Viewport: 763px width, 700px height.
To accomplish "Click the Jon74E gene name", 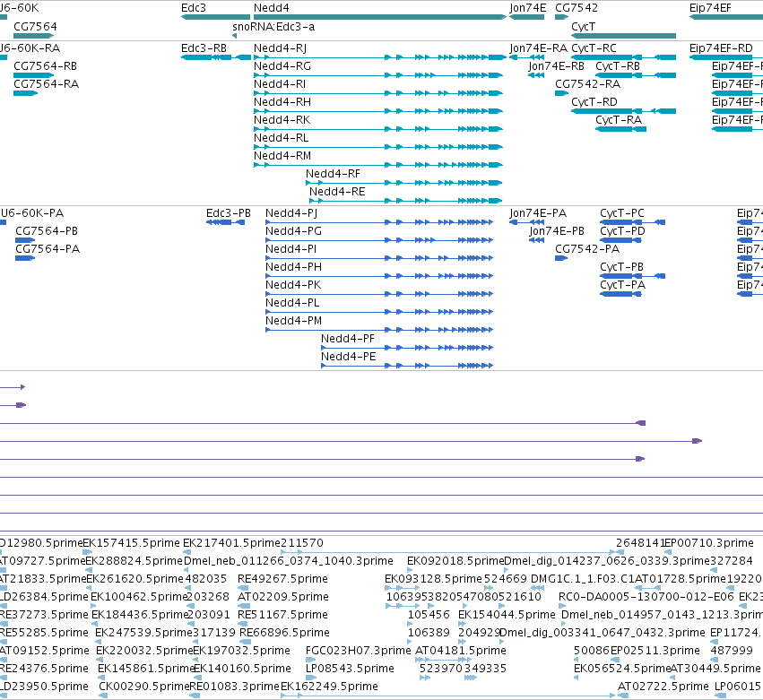I will [527, 8].
